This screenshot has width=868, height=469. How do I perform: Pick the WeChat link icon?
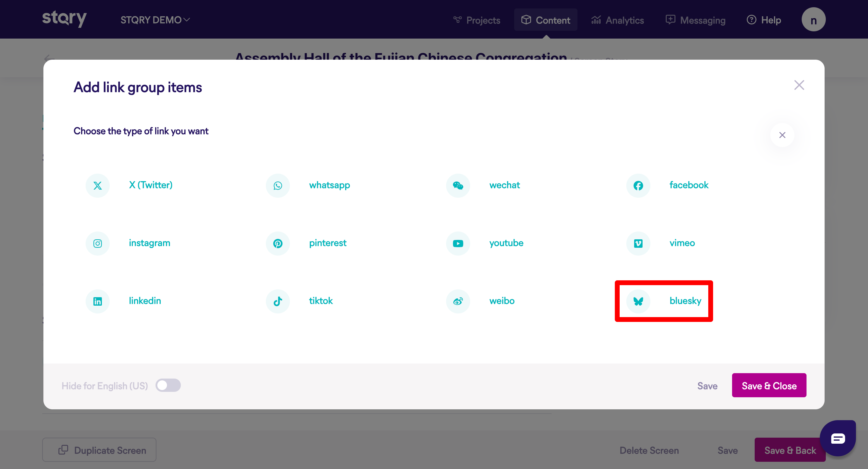458,186
